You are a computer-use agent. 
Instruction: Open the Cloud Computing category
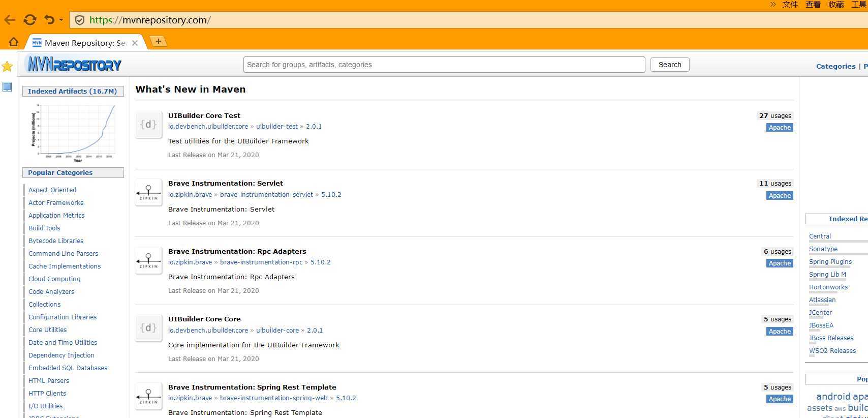point(54,279)
